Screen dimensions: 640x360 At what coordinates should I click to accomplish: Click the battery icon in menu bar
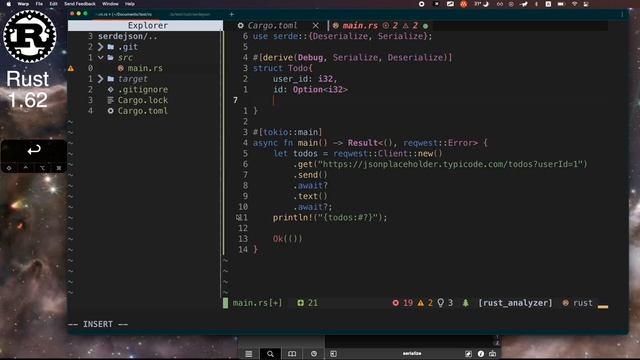pos(561,4)
